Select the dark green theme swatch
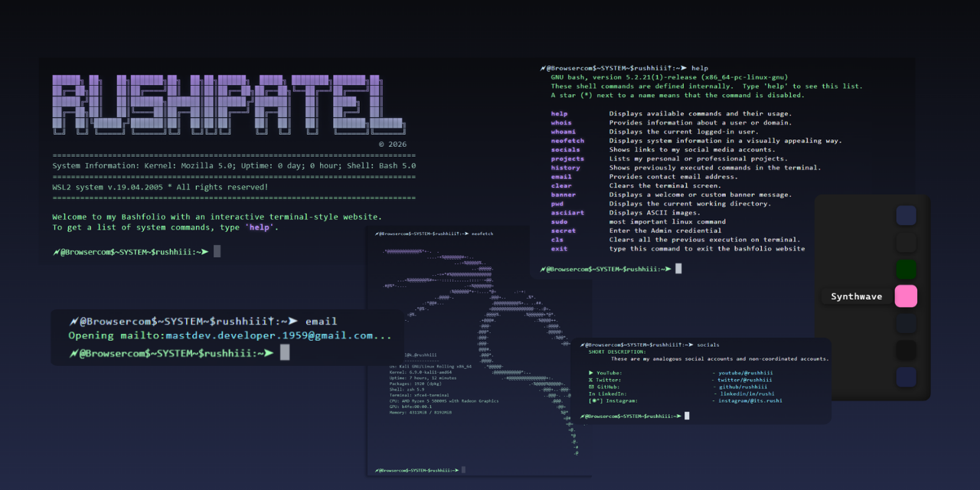The height and width of the screenshot is (490, 980). [x=906, y=269]
